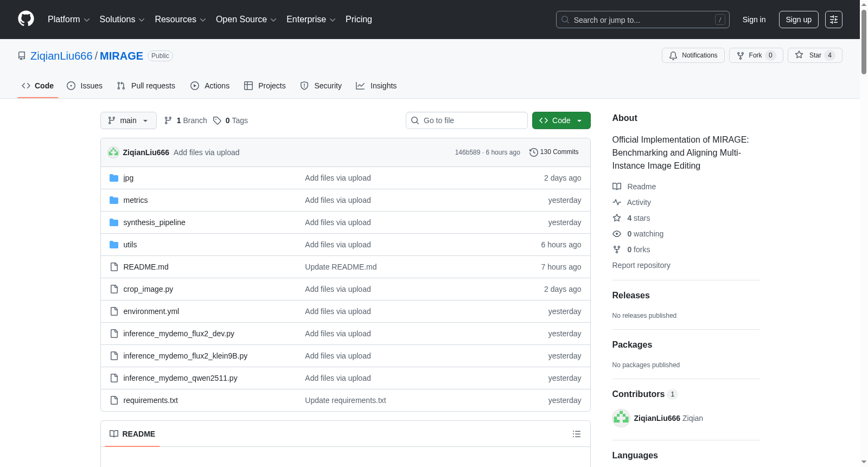Expand the Platform menu
The height and width of the screenshot is (467, 868).
(68, 20)
